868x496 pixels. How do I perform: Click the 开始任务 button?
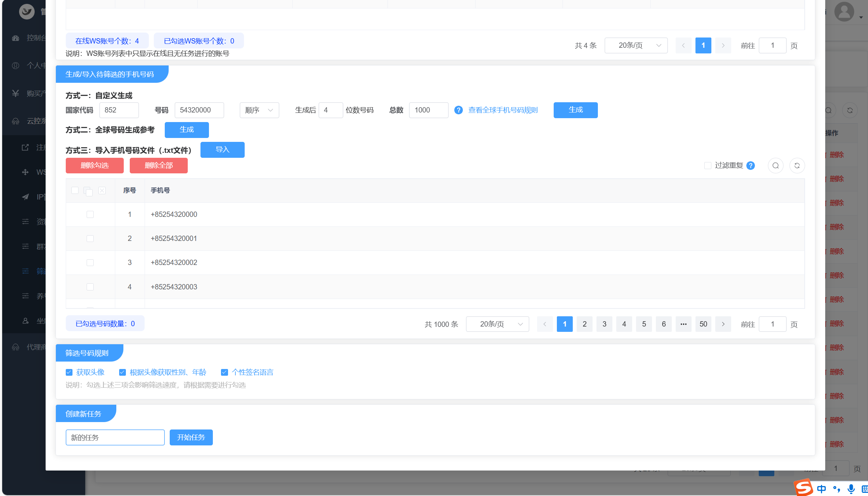click(x=191, y=437)
